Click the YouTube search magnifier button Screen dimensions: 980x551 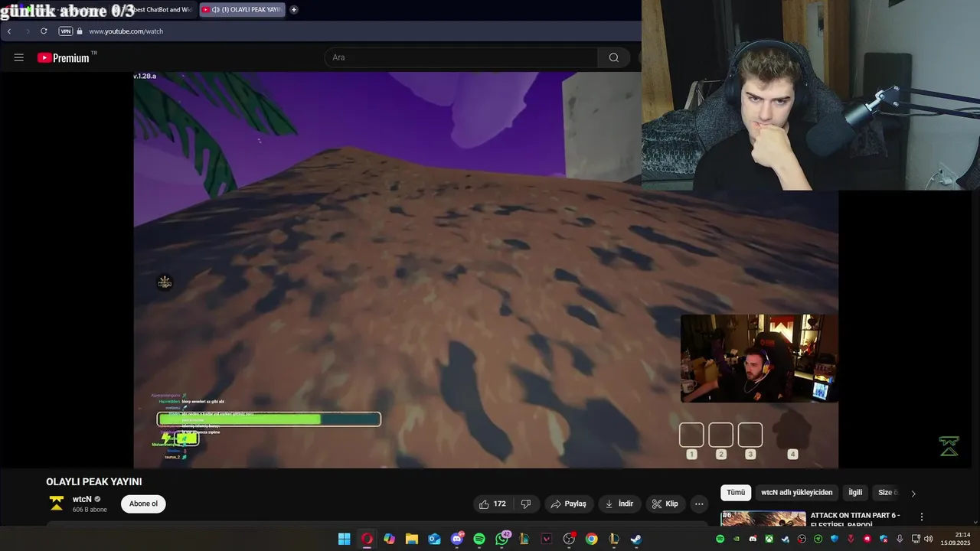[613, 57]
